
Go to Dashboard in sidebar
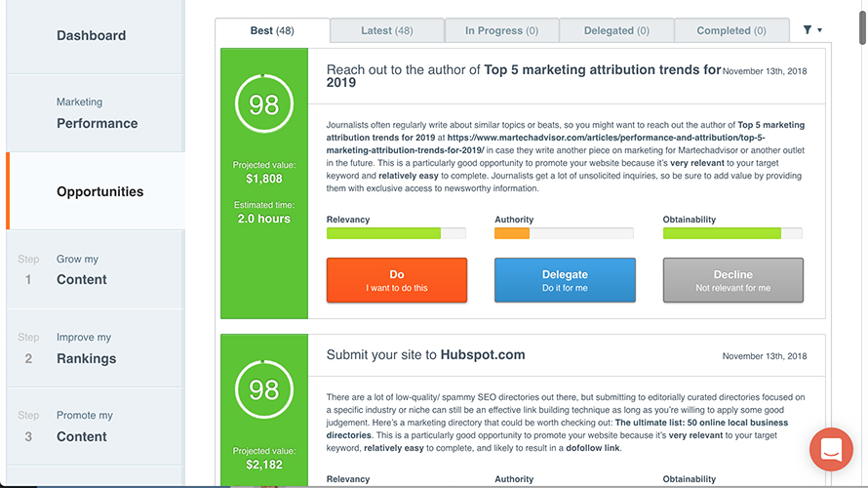pyautogui.click(x=91, y=36)
